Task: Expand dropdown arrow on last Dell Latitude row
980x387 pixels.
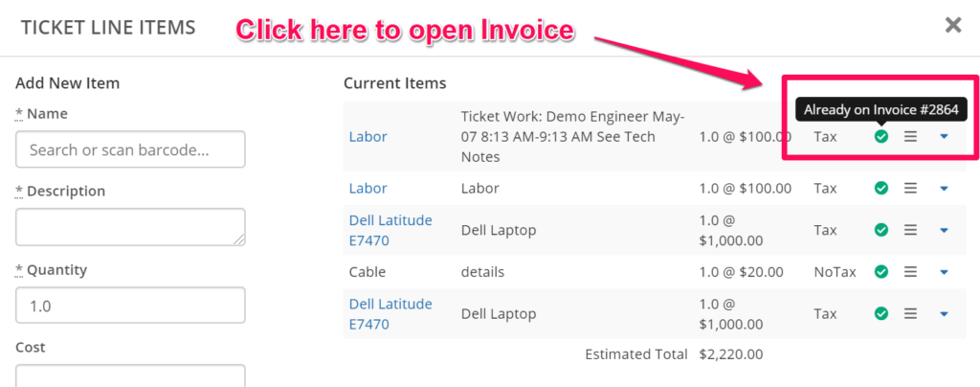Action: click(944, 313)
